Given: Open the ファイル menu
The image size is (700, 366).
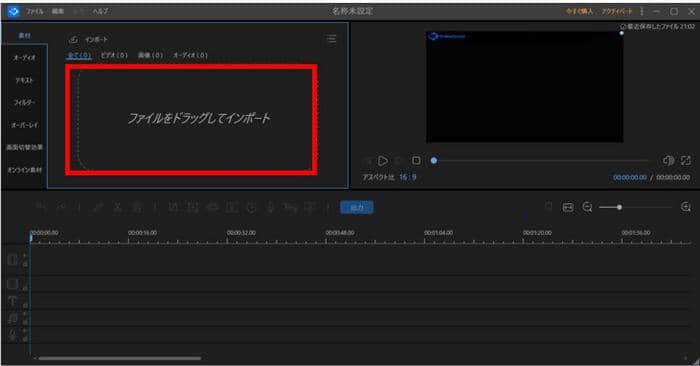Looking at the screenshot, I should pos(35,11).
